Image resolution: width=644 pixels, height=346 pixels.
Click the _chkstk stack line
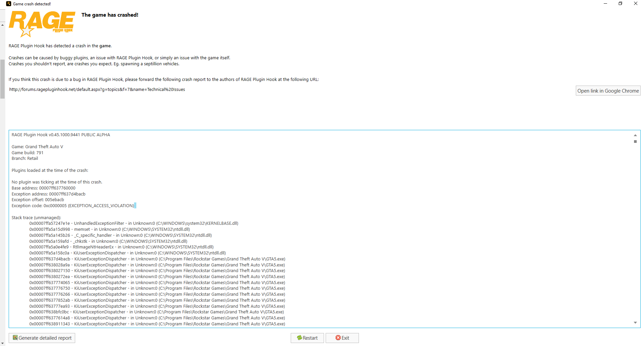pos(108,241)
